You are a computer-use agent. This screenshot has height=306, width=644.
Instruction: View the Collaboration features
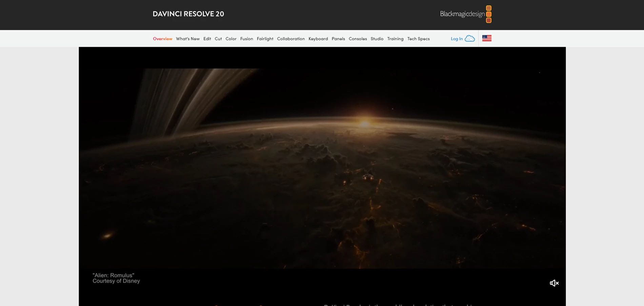290,39
